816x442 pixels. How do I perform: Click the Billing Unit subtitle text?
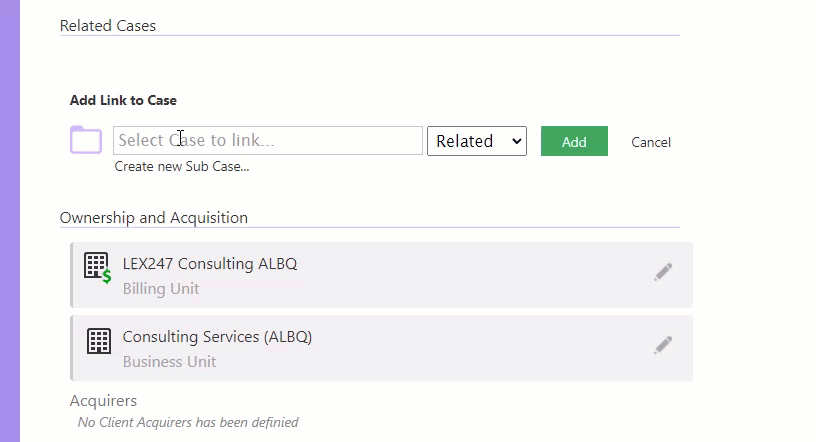[x=161, y=289]
